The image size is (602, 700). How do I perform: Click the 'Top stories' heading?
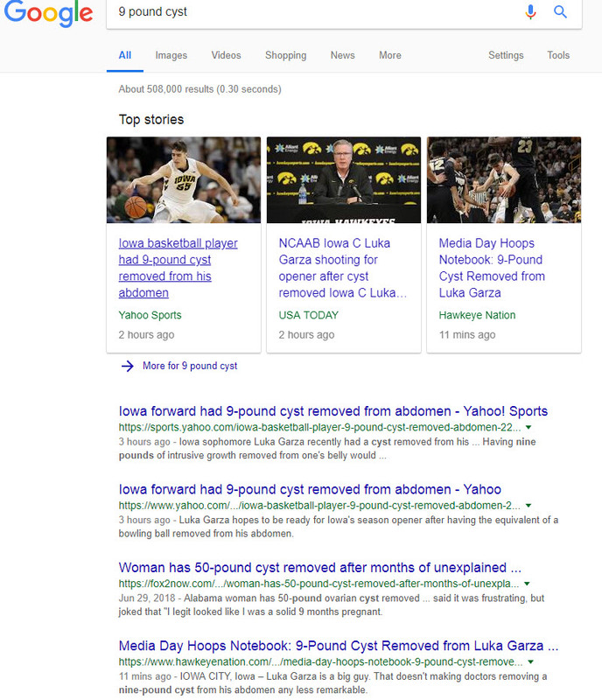click(151, 120)
